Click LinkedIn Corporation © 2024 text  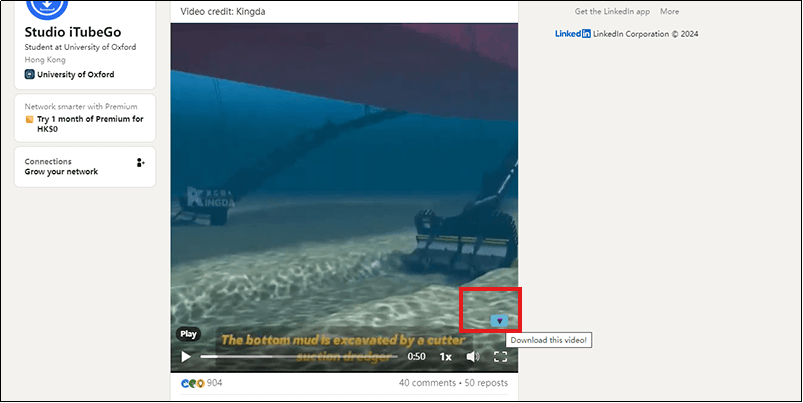645,34
